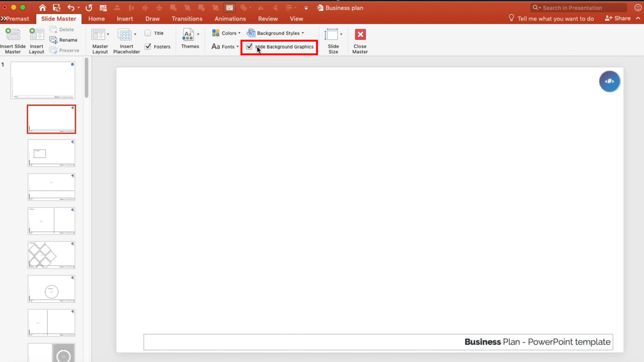Toggle the Footers checkbox

pyautogui.click(x=147, y=46)
